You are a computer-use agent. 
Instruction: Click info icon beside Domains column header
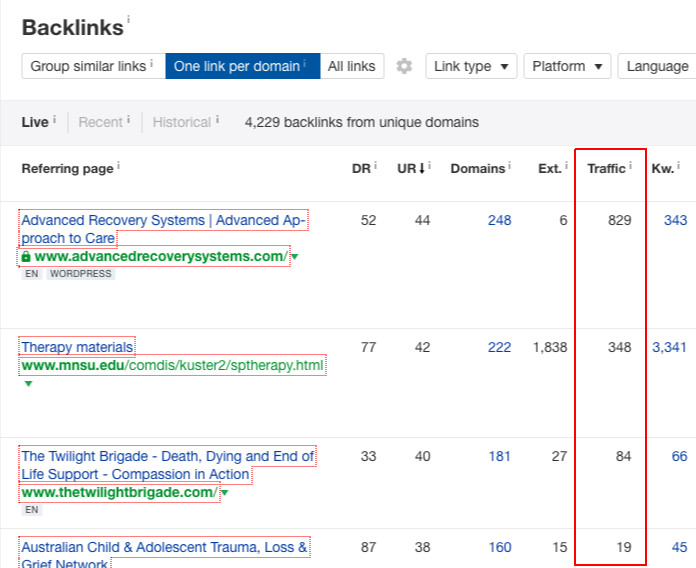point(510,166)
